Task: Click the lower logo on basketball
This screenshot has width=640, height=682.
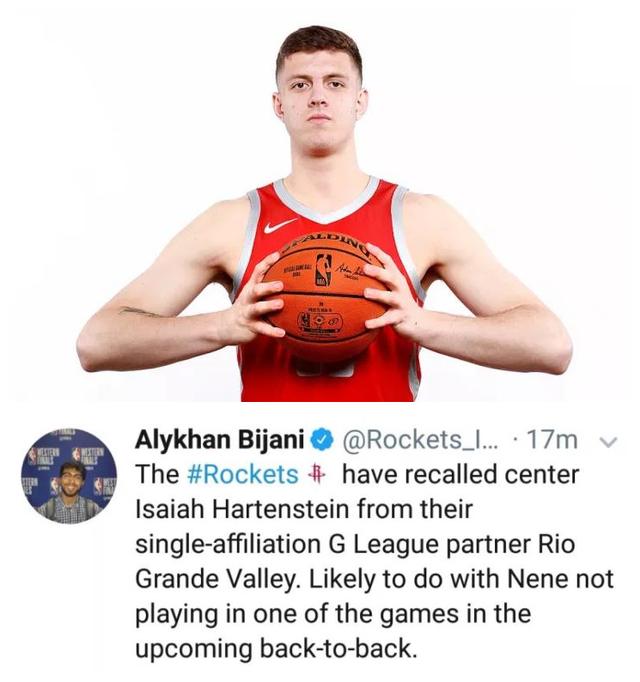Action: click(320, 321)
